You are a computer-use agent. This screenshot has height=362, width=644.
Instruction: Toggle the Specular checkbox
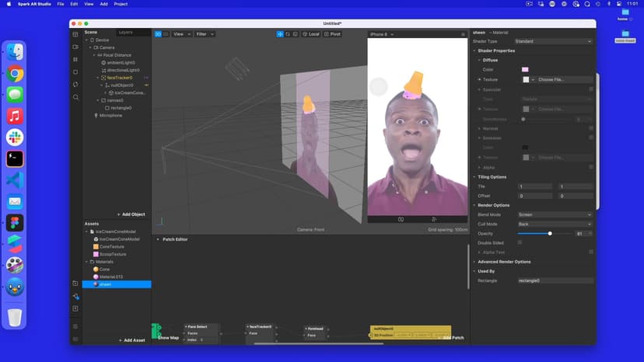pyautogui.click(x=591, y=89)
